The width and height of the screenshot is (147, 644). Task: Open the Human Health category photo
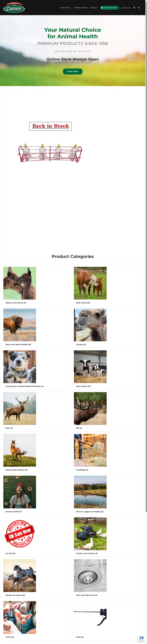tap(20, 492)
